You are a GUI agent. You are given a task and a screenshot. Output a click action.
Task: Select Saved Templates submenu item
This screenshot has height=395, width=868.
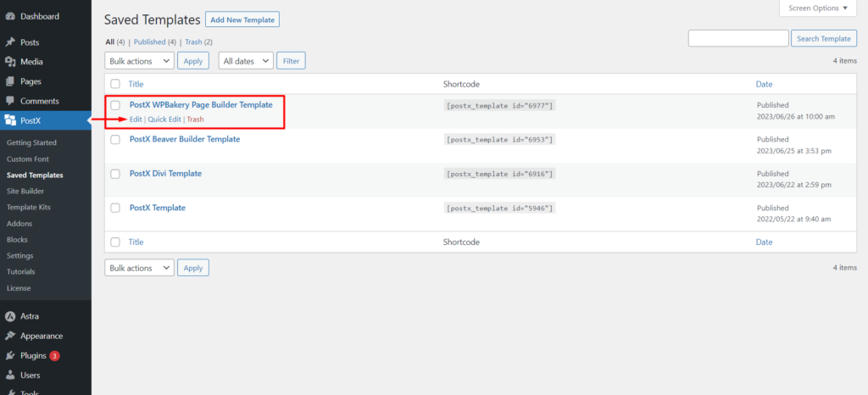tap(35, 175)
